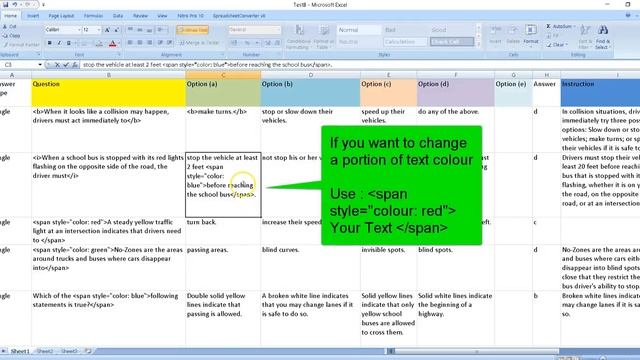This screenshot has height=360, width=640.
Task: Apply the Good cell style
Action: click(x=451, y=30)
